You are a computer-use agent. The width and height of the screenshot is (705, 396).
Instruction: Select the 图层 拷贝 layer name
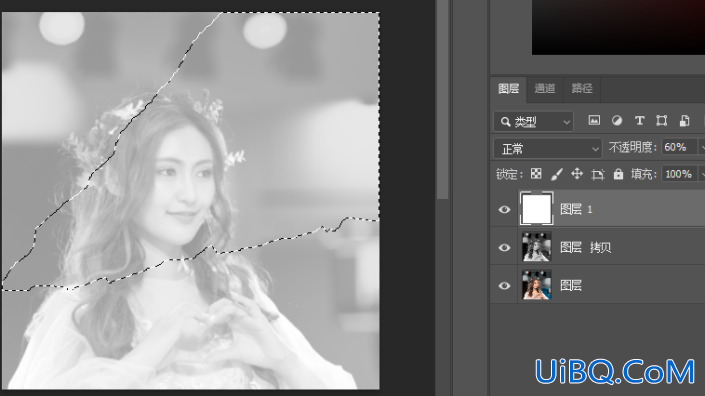(x=585, y=247)
